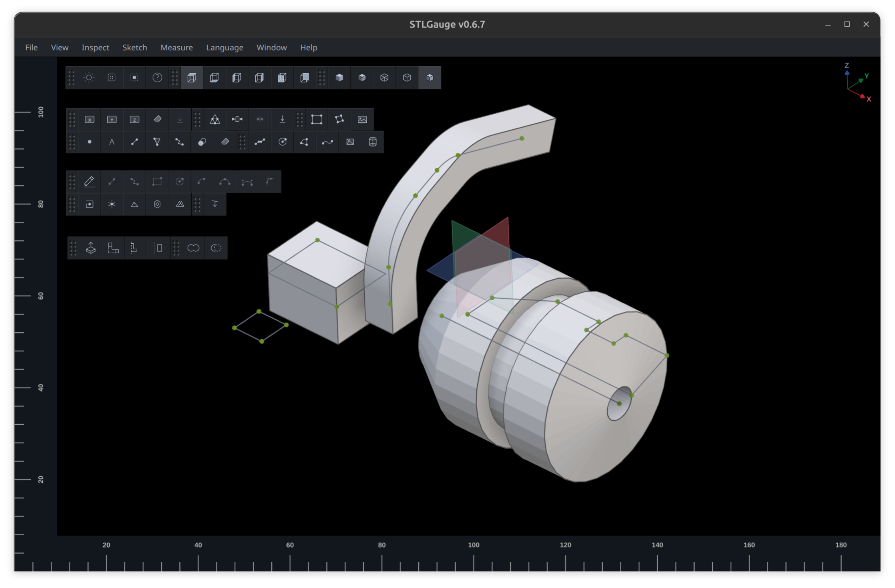The height and width of the screenshot is (588, 895).
Task: Open the Inspect menu
Action: coord(95,47)
